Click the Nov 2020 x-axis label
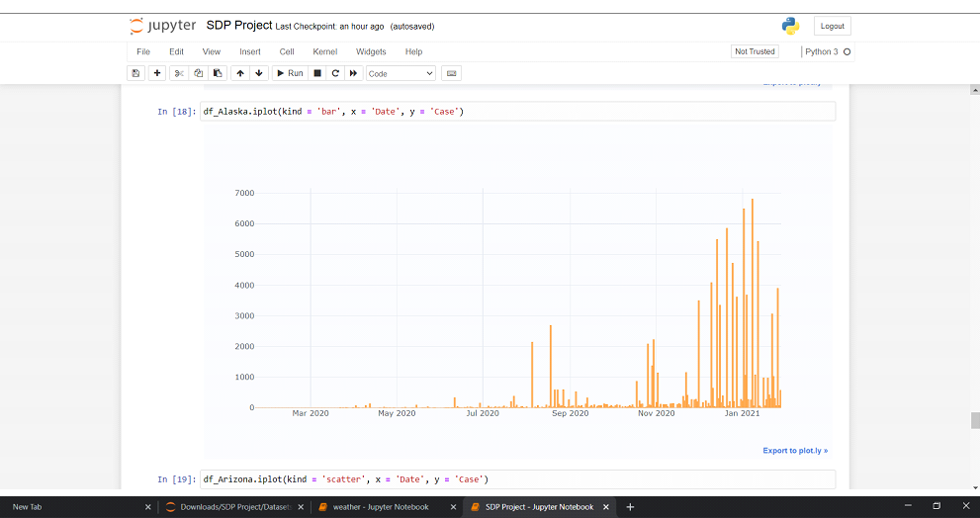The height and width of the screenshot is (518, 980). click(x=657, y=413)
